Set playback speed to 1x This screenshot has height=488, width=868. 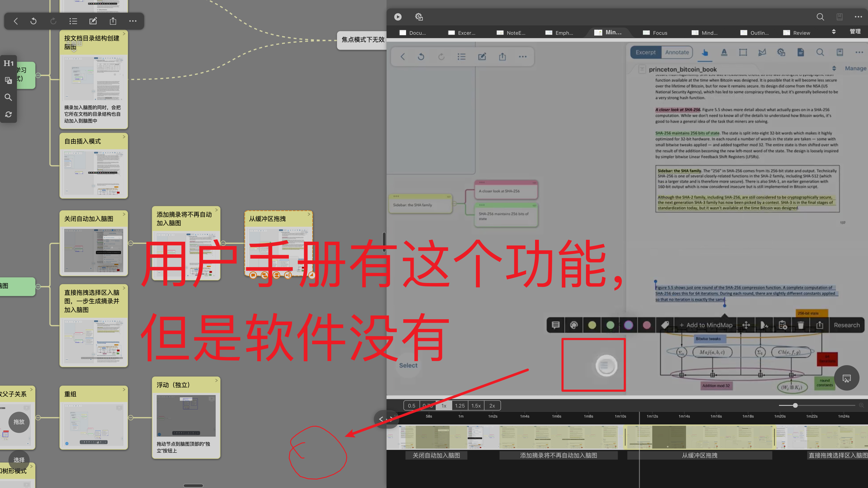point(444,406)
